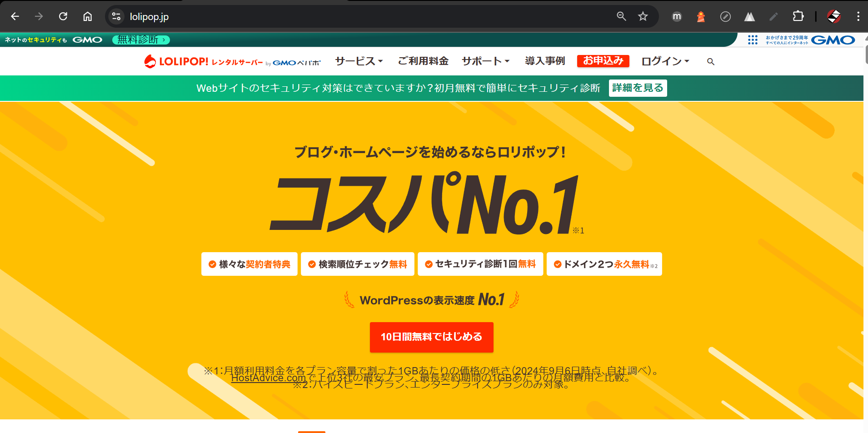Bookmark this page with the star icon
Image resolution: width=868 pixels, height=433 pixels.
tap(643, 17)
